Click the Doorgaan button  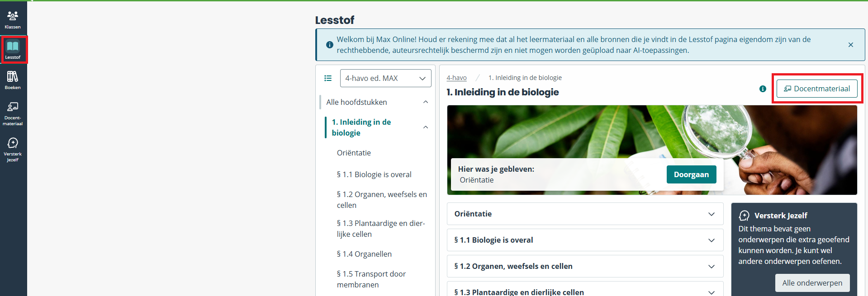pyautogui.click(x=691, y=174)
